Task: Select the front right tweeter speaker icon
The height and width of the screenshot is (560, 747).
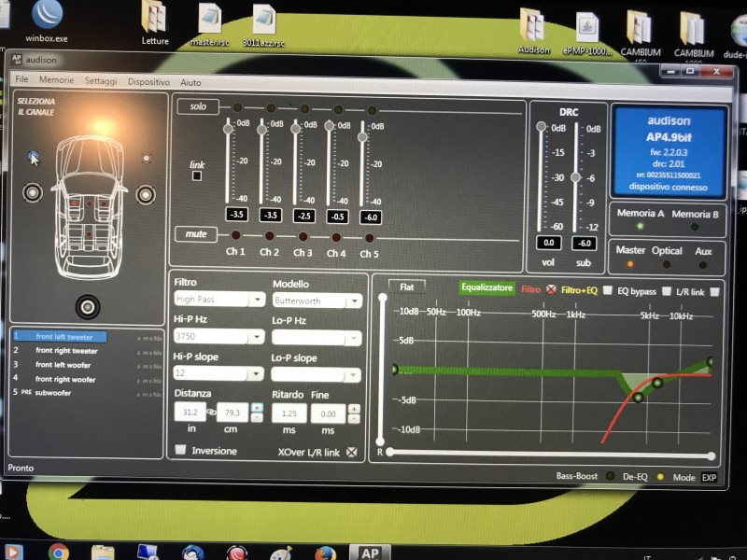Action: (x=147, y=158)
